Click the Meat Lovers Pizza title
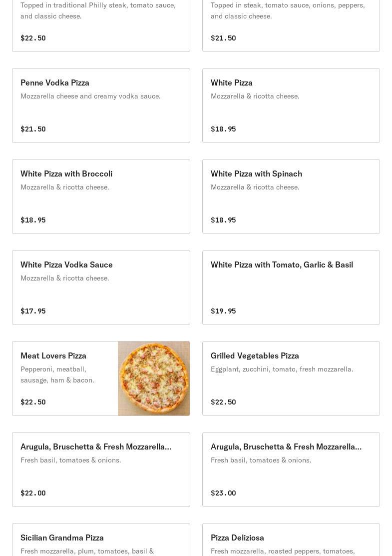The height and width of the screenshot is (556, 392). point(53,355)
